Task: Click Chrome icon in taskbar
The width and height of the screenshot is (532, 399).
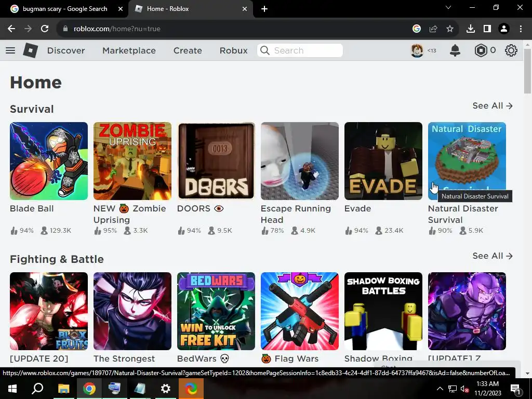Action: pos(89,389)
